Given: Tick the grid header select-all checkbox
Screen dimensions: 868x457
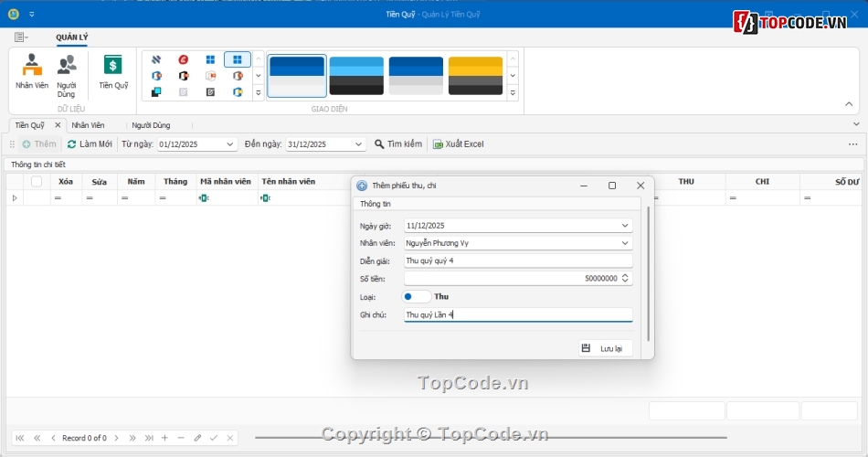Looking at the screenshot, I should (x=37, y=182).
